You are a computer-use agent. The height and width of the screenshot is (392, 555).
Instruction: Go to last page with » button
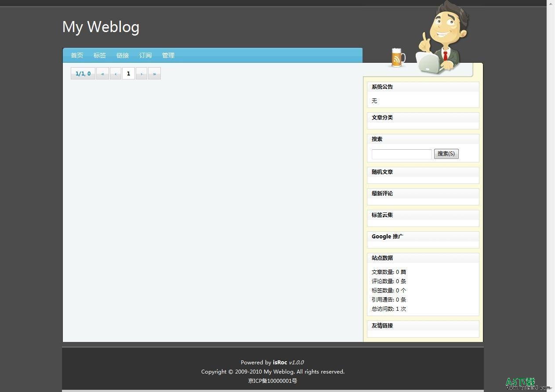(154, 73)
